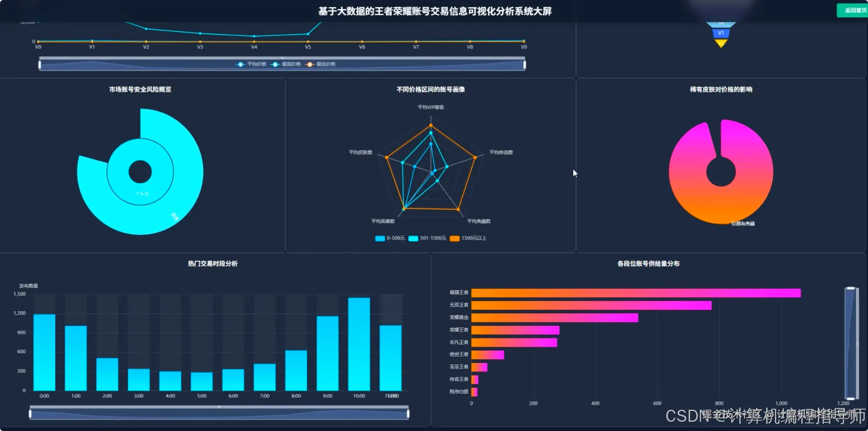The width and height of the screenshot is (868, 431).
Task: Click right handle of VIP price zoom slider
Action: [x=524, y=65]
